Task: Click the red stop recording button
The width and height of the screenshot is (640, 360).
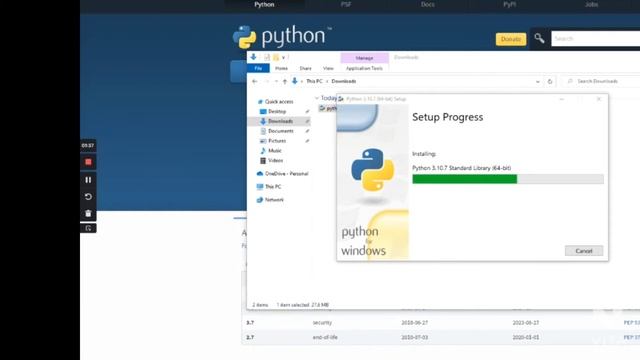Action: [88, 162]
